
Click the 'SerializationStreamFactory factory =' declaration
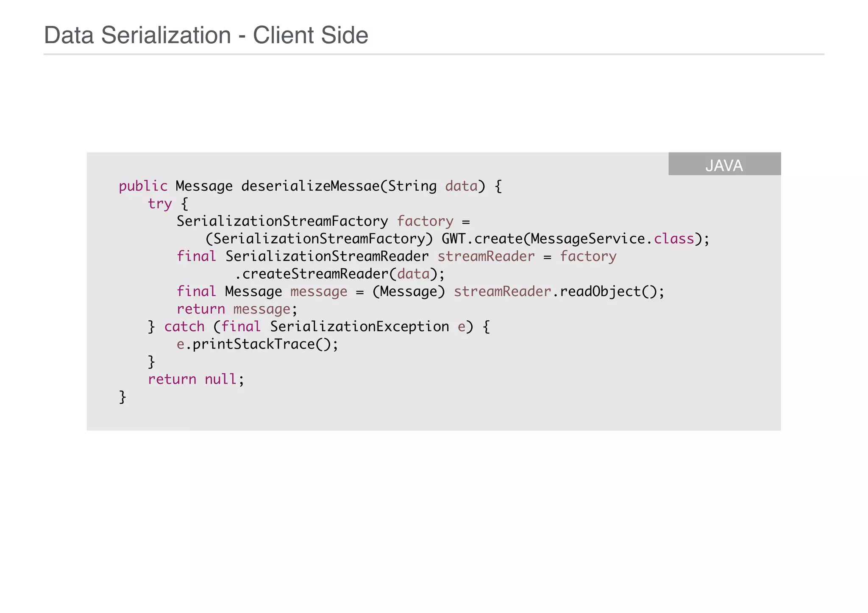pyautogui.click(x=323, y=221)
